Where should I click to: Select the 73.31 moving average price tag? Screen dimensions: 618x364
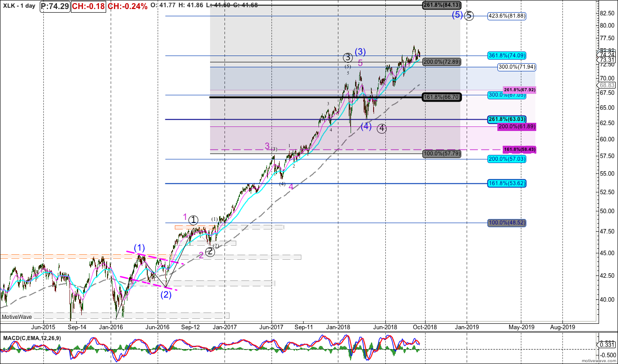tap(605, 60)
